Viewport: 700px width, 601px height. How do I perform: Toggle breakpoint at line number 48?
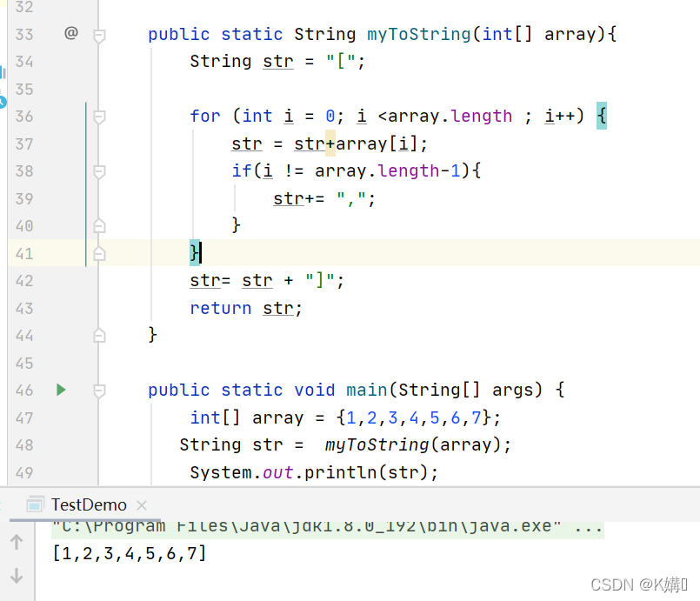[24, 445]
